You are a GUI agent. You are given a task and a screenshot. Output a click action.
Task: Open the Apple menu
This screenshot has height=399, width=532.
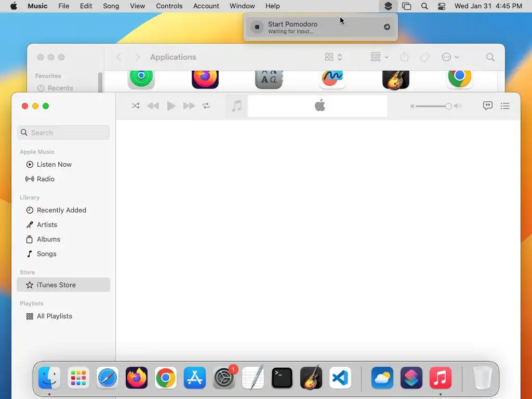pos(14,6)
